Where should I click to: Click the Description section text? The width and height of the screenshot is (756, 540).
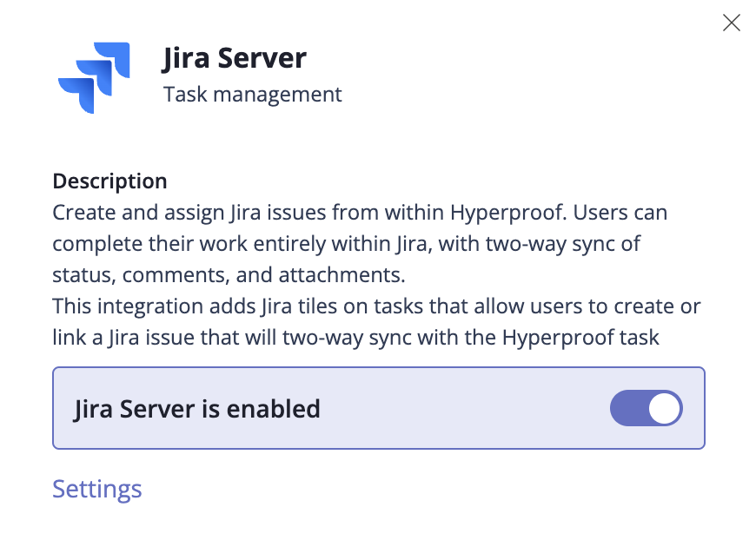click(x=109, y=181)
